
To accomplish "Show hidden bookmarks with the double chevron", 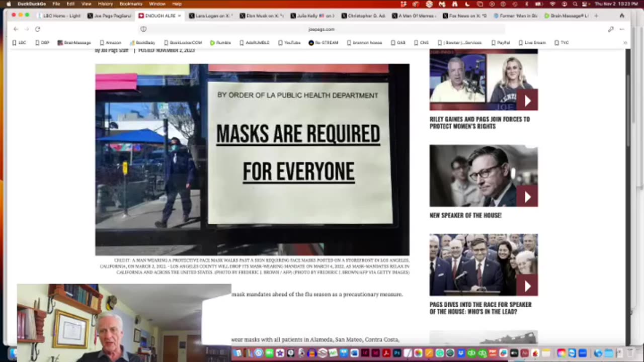I will click(625, 43).
